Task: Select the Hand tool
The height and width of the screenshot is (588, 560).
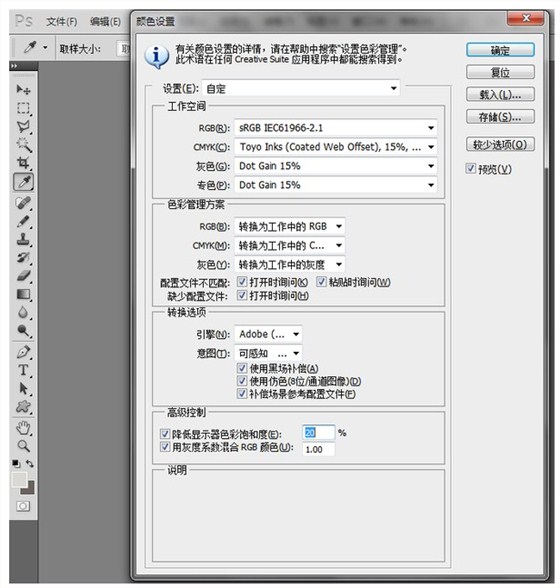Action: click(23, 428)
